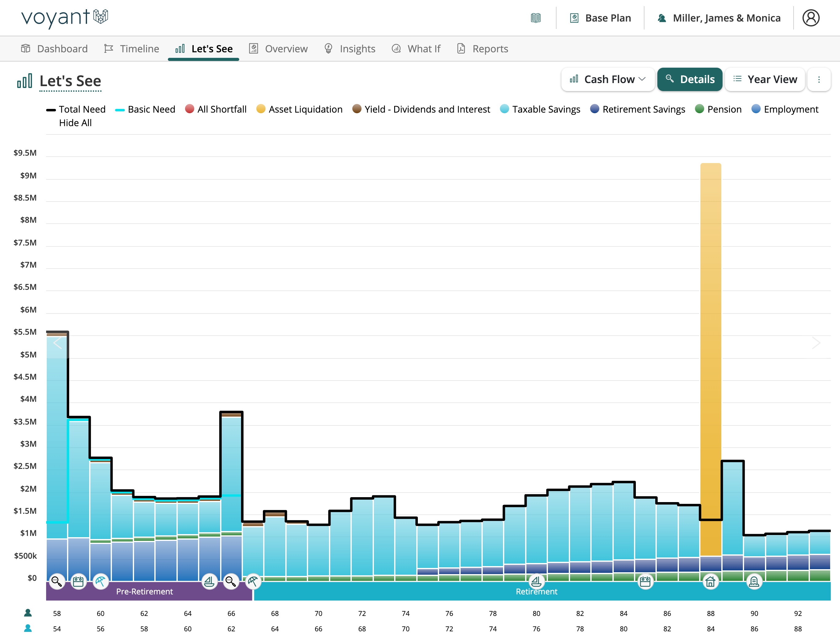The width and height of the screenshot is (840, 643).
Task: Click the Details button
Action: click(690, 80)
